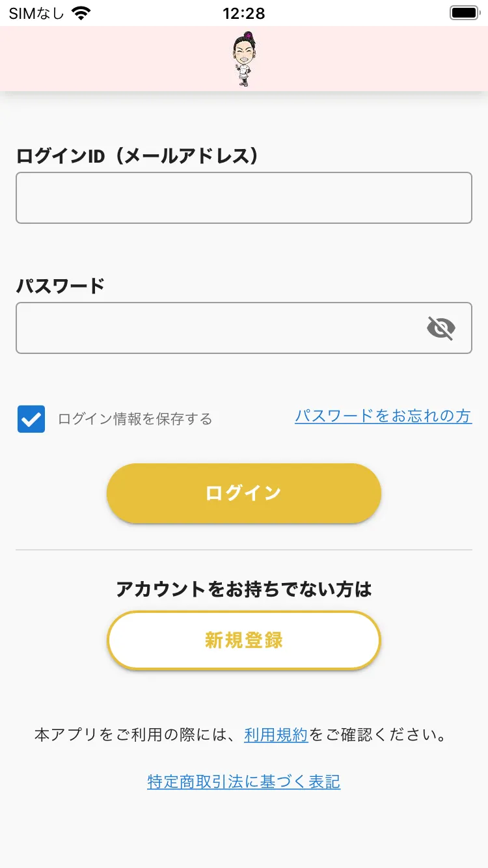
Task: Tap the 12:28 clock in status bar
Action: pos(243,13)
